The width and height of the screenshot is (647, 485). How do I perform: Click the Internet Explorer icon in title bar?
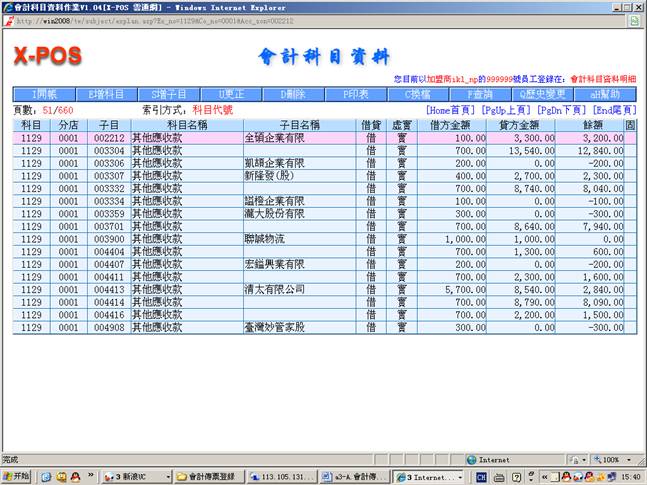tap(8, 7)
